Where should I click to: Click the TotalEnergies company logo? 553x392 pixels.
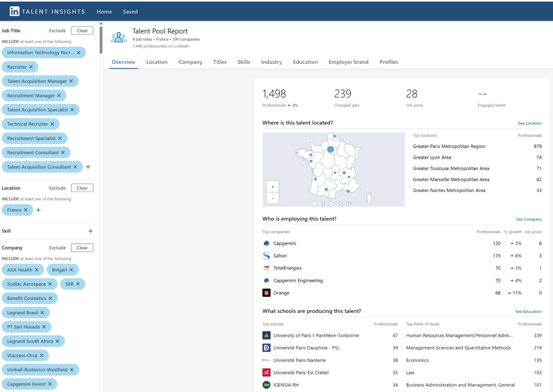(x=266, y=268)
